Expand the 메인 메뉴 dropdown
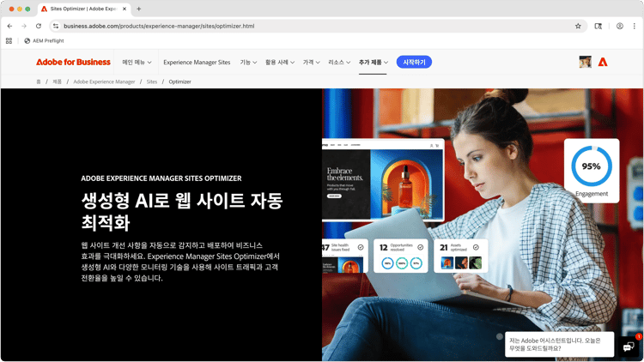 pyautogui.click(x=137, y=62)
